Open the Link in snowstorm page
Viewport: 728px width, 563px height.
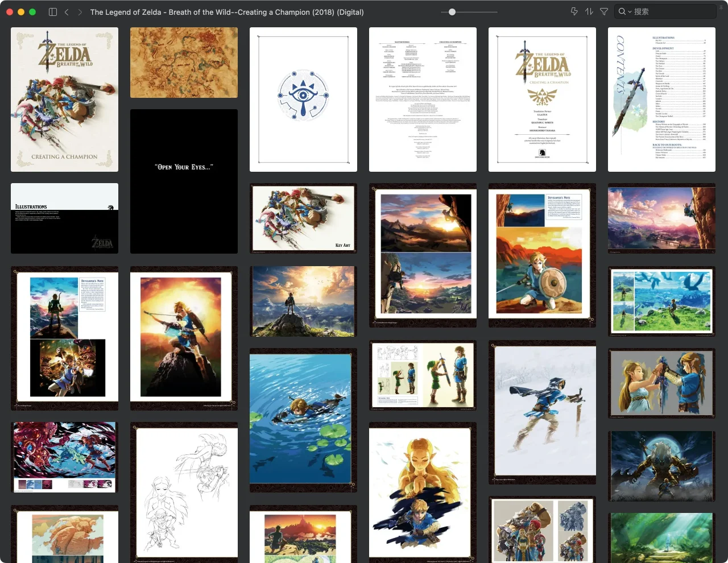pos(543,412)
